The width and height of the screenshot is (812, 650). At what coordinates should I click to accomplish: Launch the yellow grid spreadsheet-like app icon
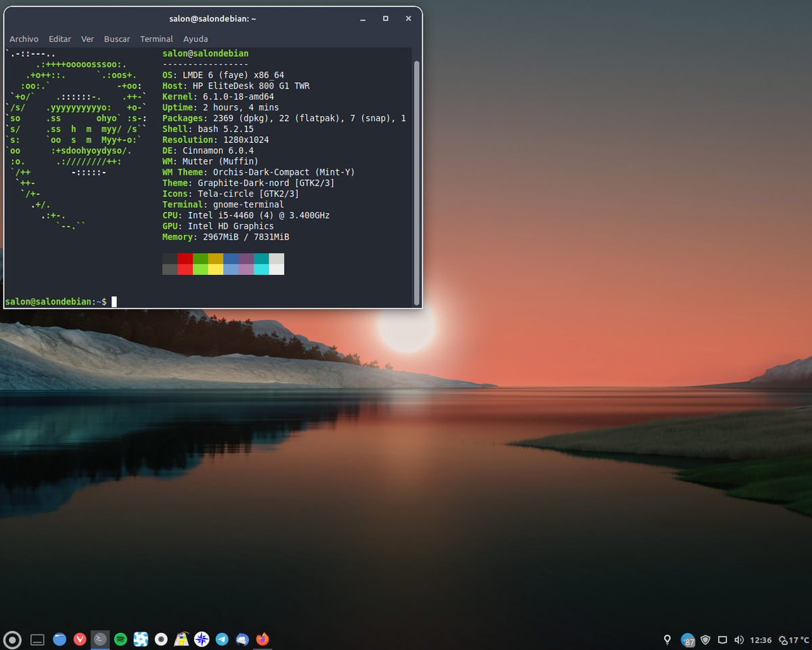point(181,638)
